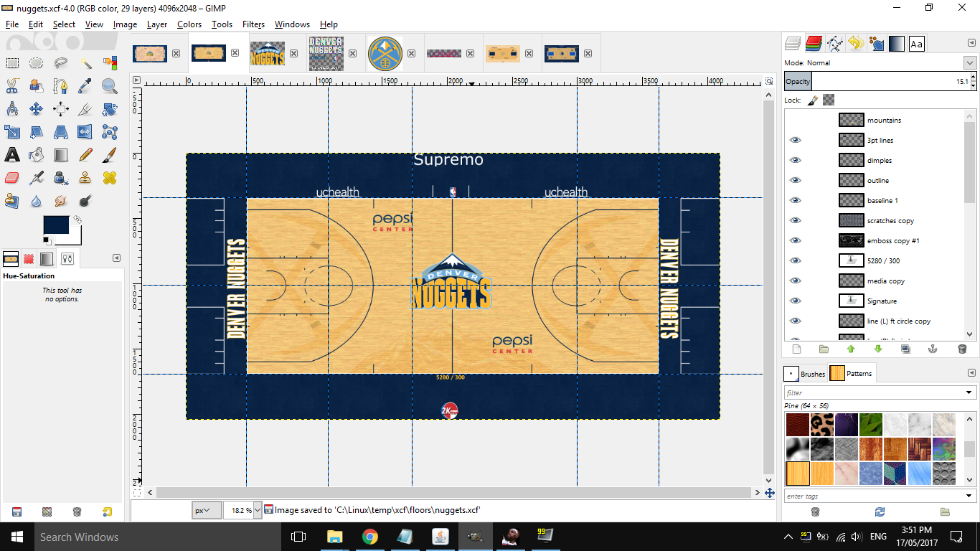Select the Text tool
Image resolution: width=980 pixels, height=551 pixels.
(12, 155)
